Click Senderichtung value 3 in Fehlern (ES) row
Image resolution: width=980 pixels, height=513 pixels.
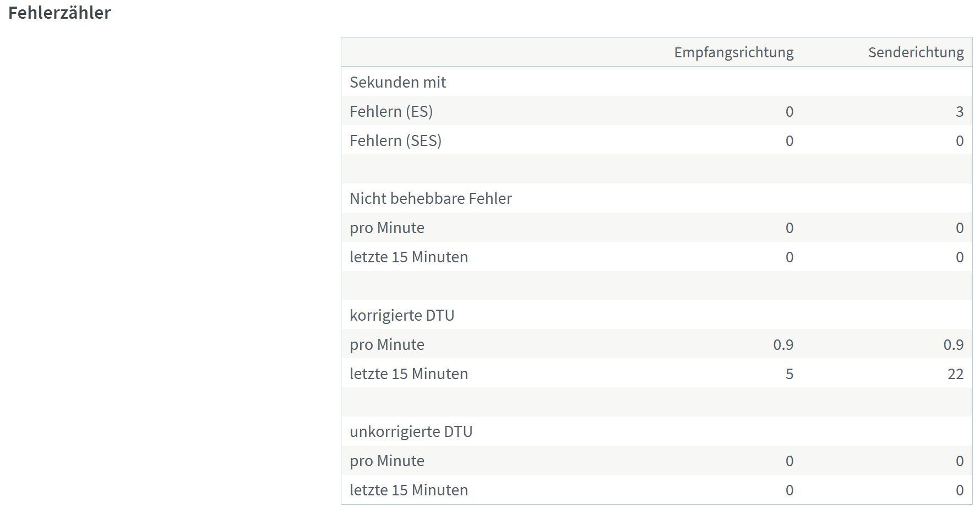click(x=959, y=112)
